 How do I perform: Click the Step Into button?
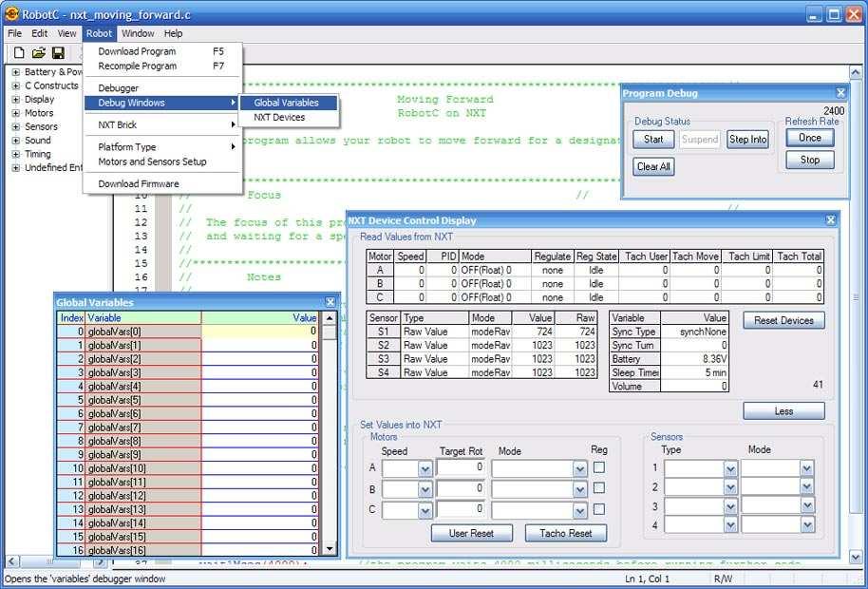[x=748, y=140]
